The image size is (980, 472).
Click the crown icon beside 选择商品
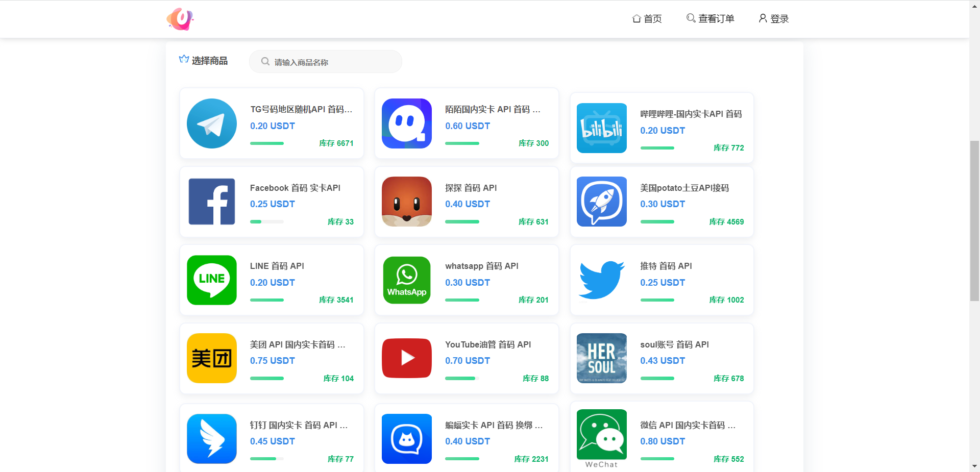coord(184,59)
